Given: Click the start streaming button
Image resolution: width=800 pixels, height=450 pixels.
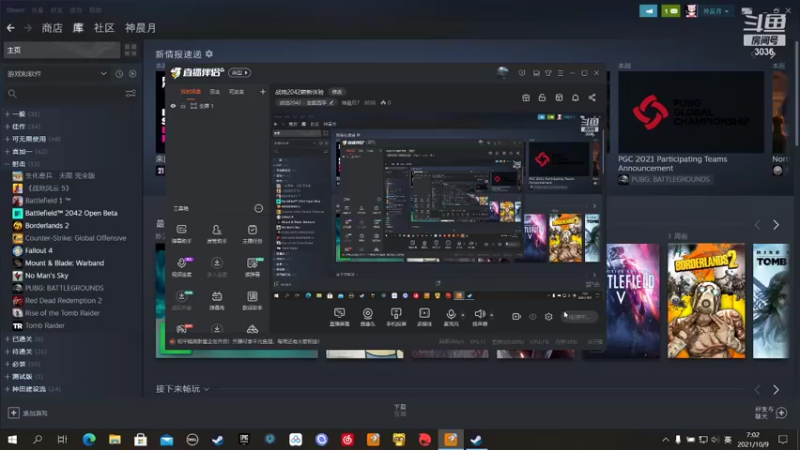Looking at the screenshot, I should pyautogui.click(x=579, y=317).
